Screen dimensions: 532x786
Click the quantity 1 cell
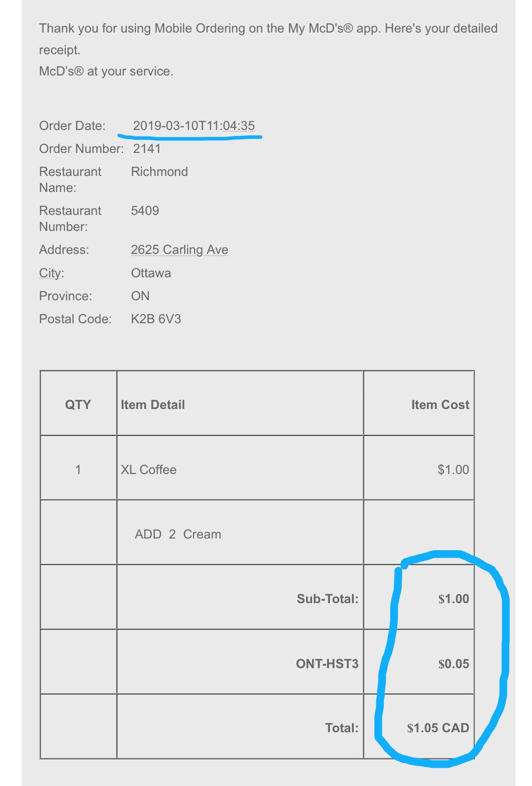point(78,470)
